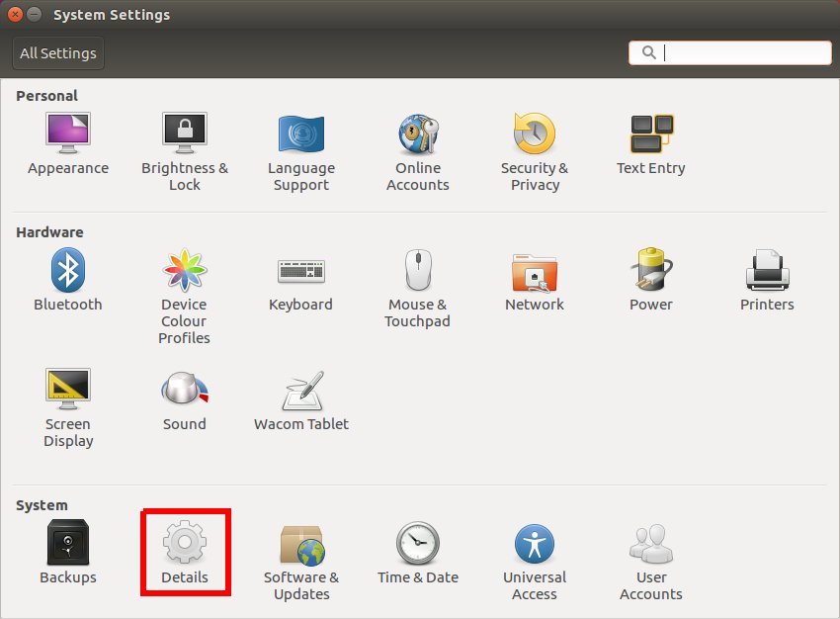Image resolution: width=840 pixels, height=619 pixels.
Task: Open Mouse & Touchpad settings
Action: click(x=417, y=289)
